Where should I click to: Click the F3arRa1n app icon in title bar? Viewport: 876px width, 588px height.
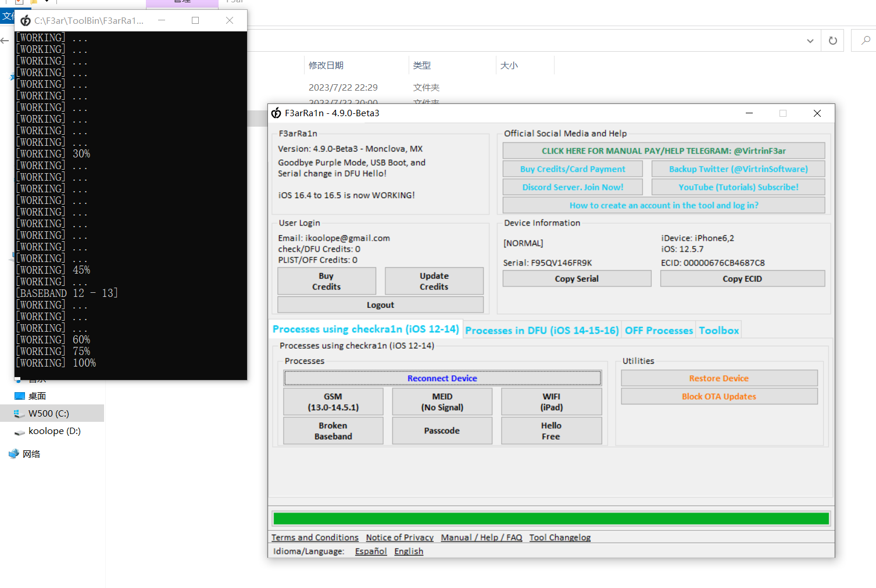click(276, 113)
